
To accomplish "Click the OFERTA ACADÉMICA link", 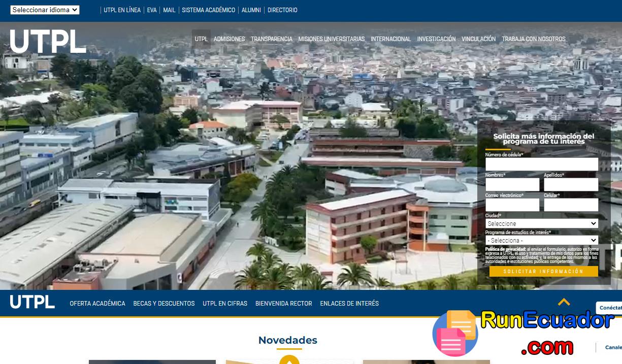I will coord(97,303).
